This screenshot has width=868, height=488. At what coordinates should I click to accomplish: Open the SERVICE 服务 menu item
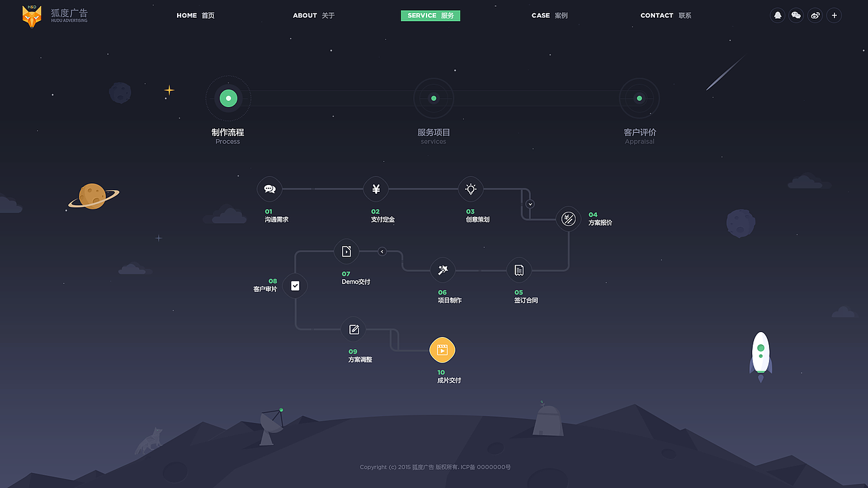[431, 16]
